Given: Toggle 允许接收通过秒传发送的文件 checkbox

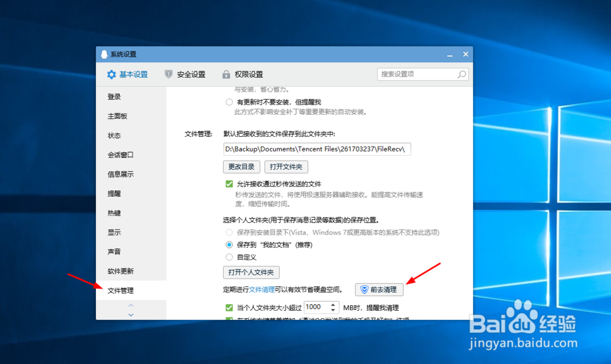Looking at the screenshot, I should (229, 184).
